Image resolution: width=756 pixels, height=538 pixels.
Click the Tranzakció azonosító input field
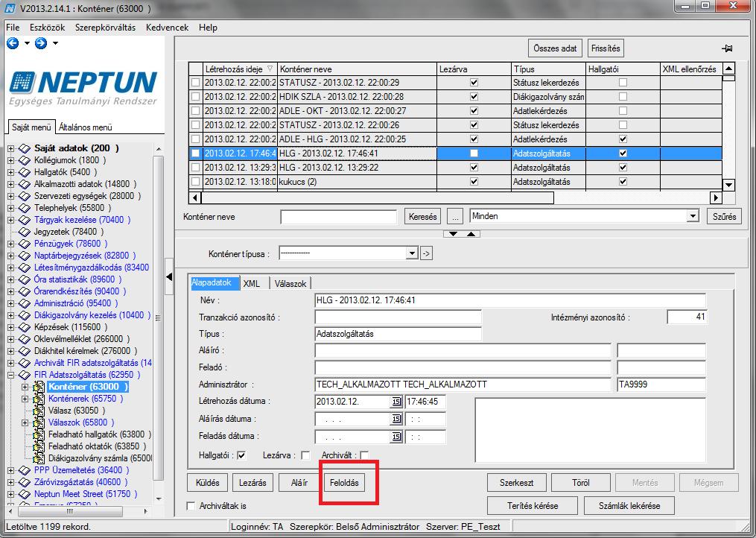coord(398,317)
